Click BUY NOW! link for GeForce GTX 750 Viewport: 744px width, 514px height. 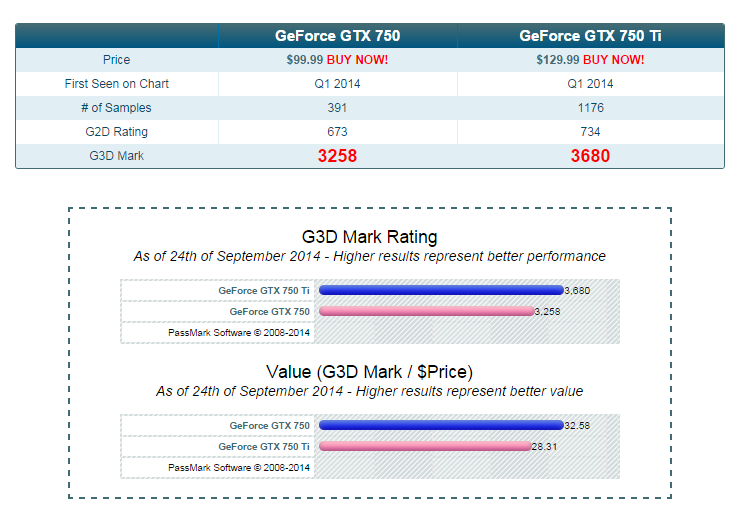(x=357, y=60)
